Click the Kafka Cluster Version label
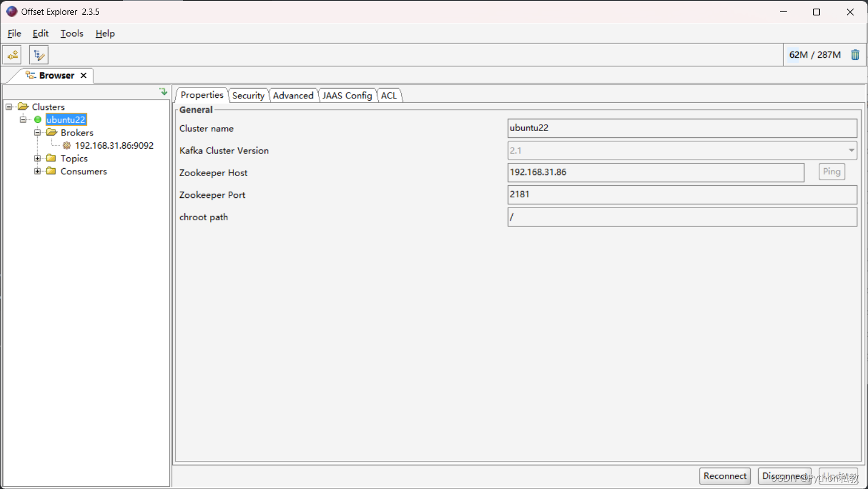868x489 pixels. click(224, 150)
